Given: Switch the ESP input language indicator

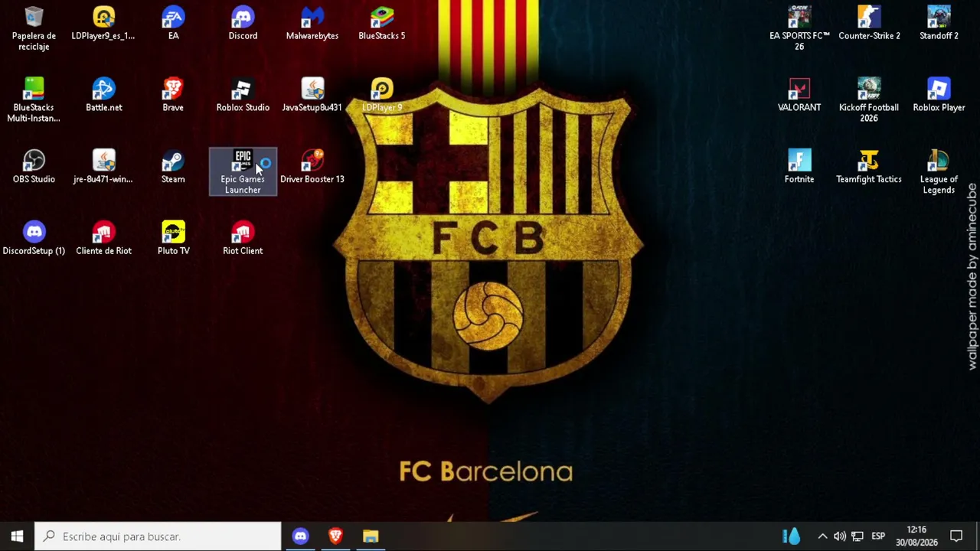Looking at the screenshot, I should 878,536.
